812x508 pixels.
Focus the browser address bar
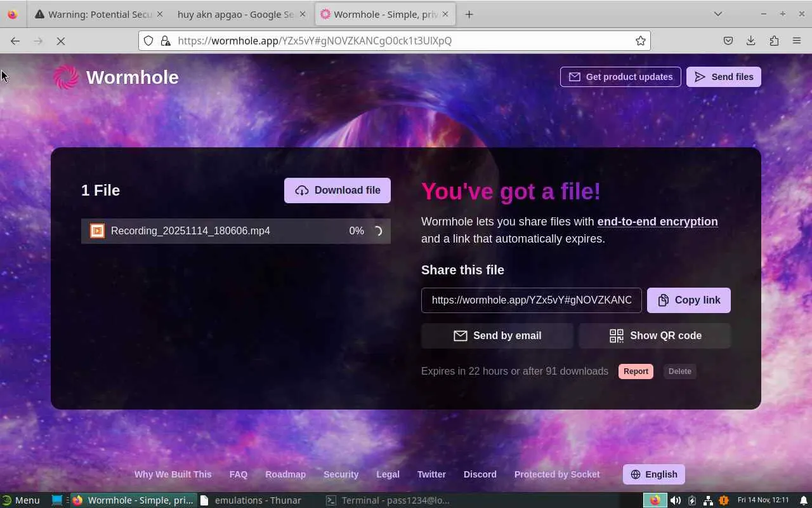point(395,41)
